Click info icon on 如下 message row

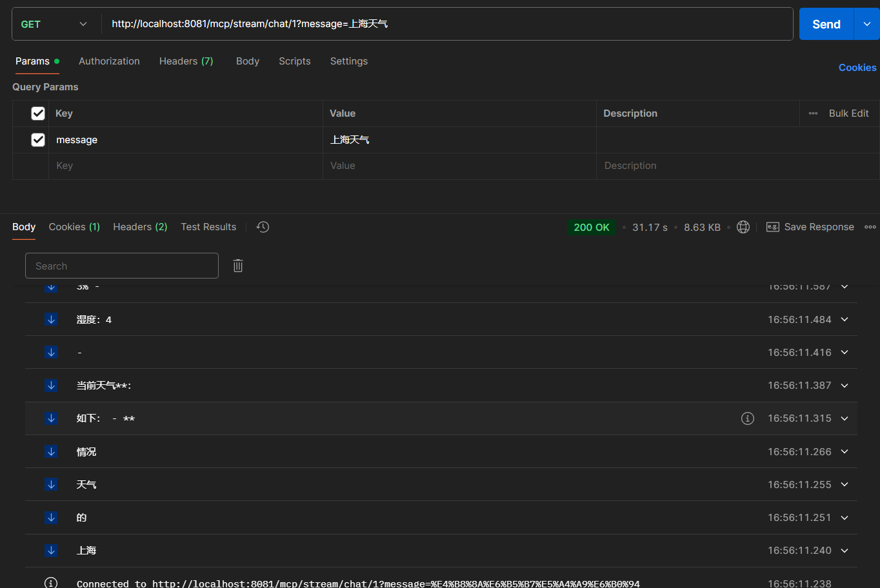click(748, 418)
